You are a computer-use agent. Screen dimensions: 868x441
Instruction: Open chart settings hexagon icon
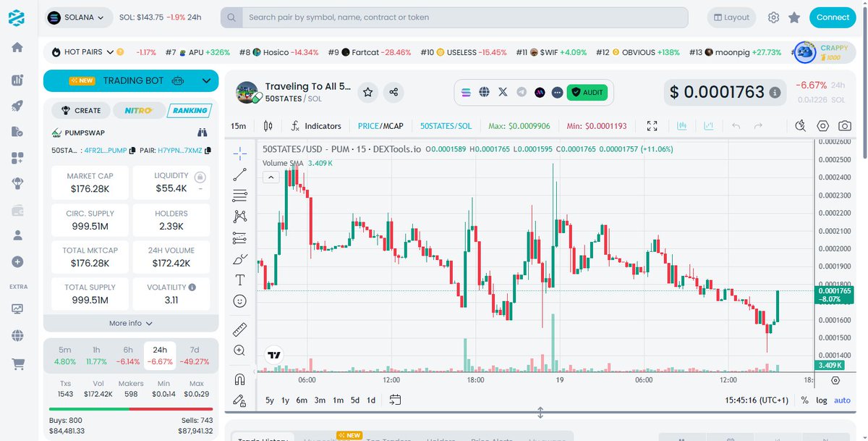[x=822, y=126]
